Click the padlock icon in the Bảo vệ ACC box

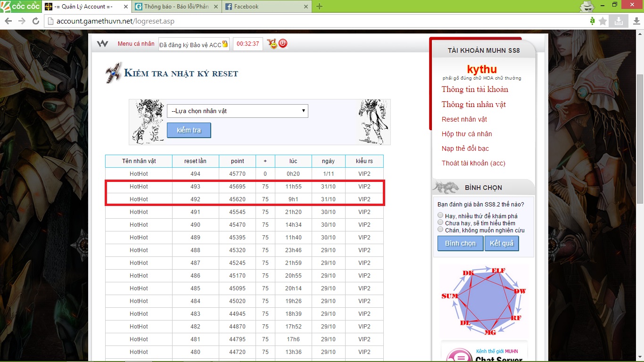(225, 44)
